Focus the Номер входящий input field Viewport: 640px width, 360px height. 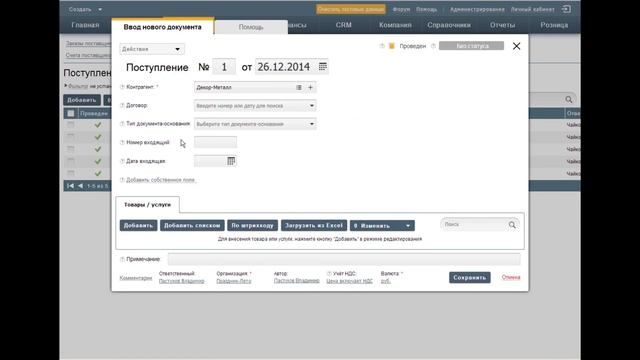(x=216, y=142)
